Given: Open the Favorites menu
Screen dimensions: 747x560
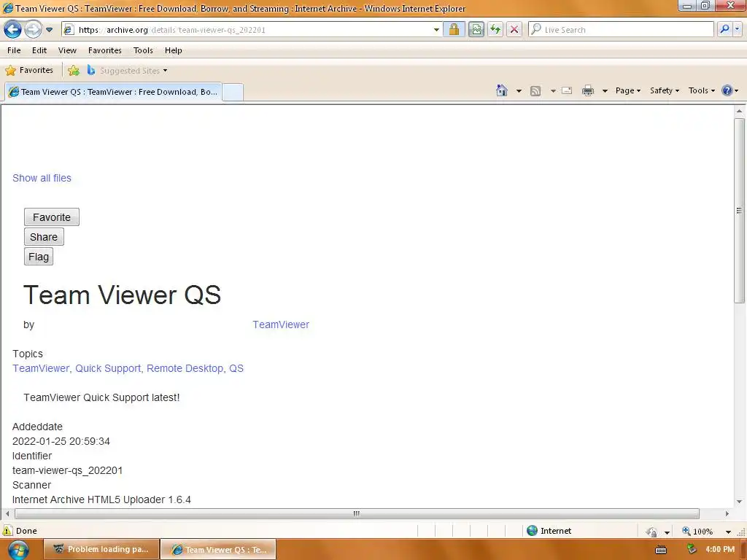Looking at the screenshot, I should (x=105, y=50).
